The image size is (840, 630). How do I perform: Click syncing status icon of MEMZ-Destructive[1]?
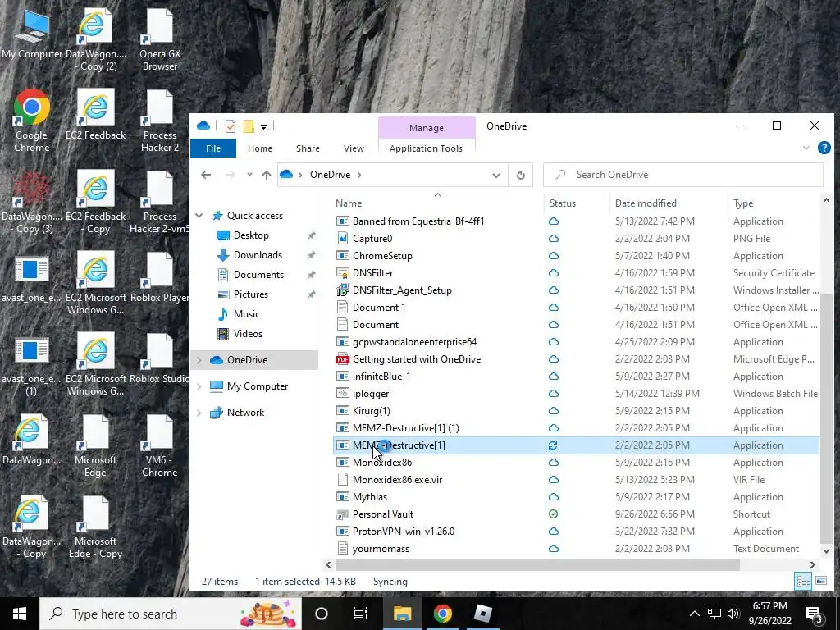click(x=553, y=445)
